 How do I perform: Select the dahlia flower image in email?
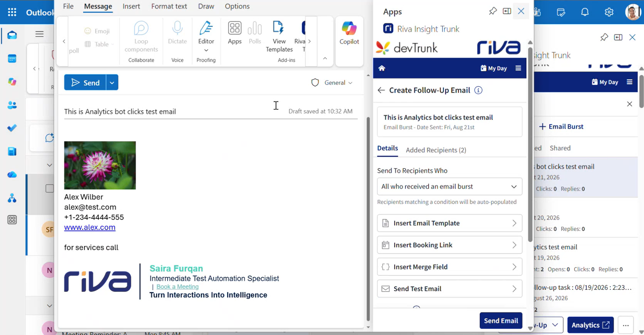[x=100, y=165]
